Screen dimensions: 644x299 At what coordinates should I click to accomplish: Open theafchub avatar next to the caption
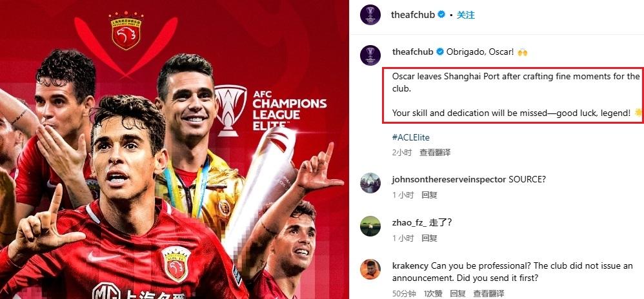370,55
